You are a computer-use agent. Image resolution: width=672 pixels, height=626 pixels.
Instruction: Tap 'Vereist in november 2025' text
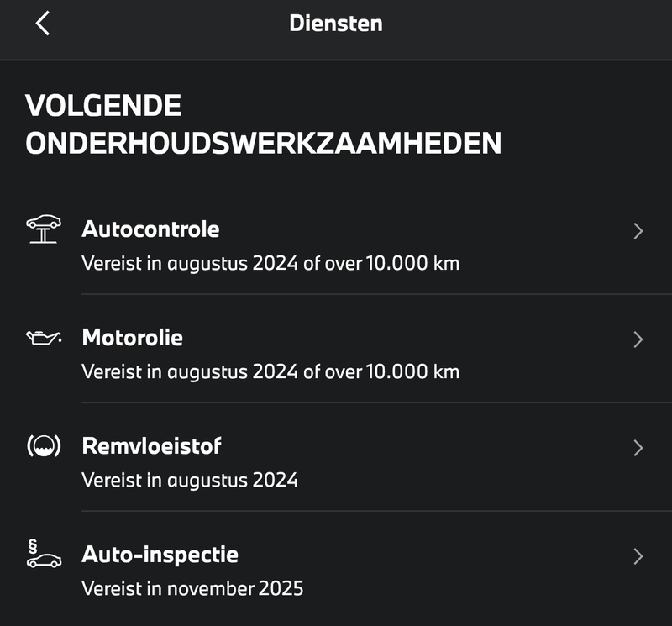coord(192,588)
